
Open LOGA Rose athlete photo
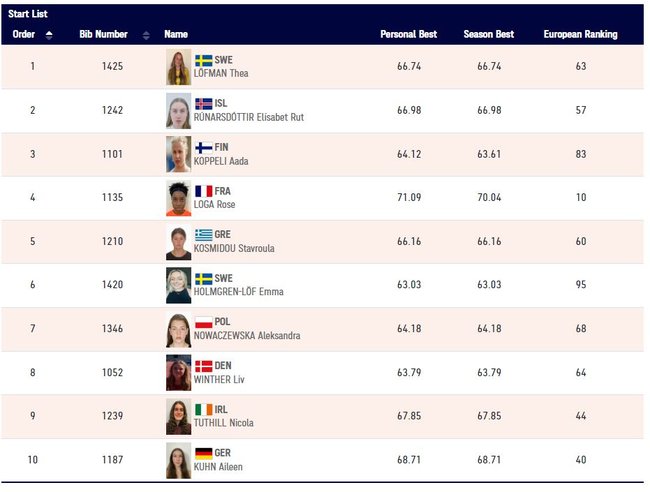pyautogui.click(x=178, y=198)
